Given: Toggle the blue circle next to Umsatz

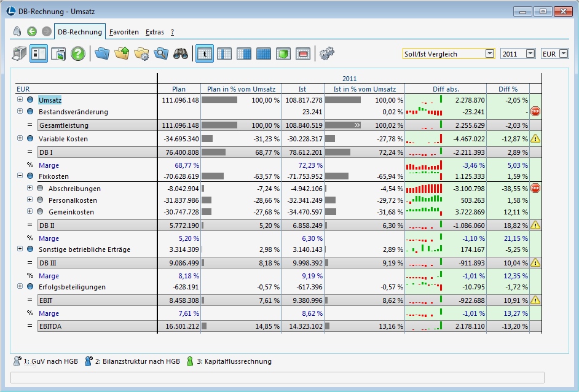Looking at the screenshot, I should pos(30,100).
